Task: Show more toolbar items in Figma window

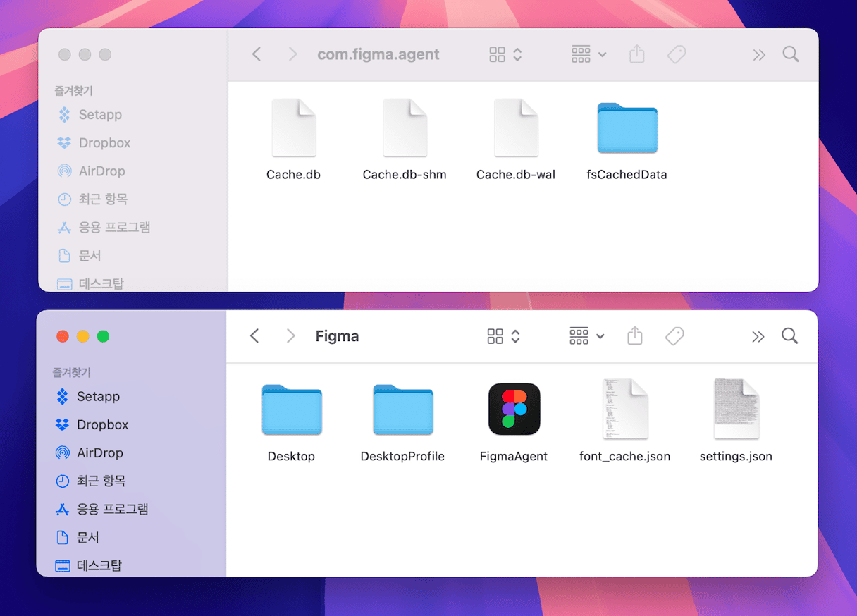Action: (x=758, y=336)
